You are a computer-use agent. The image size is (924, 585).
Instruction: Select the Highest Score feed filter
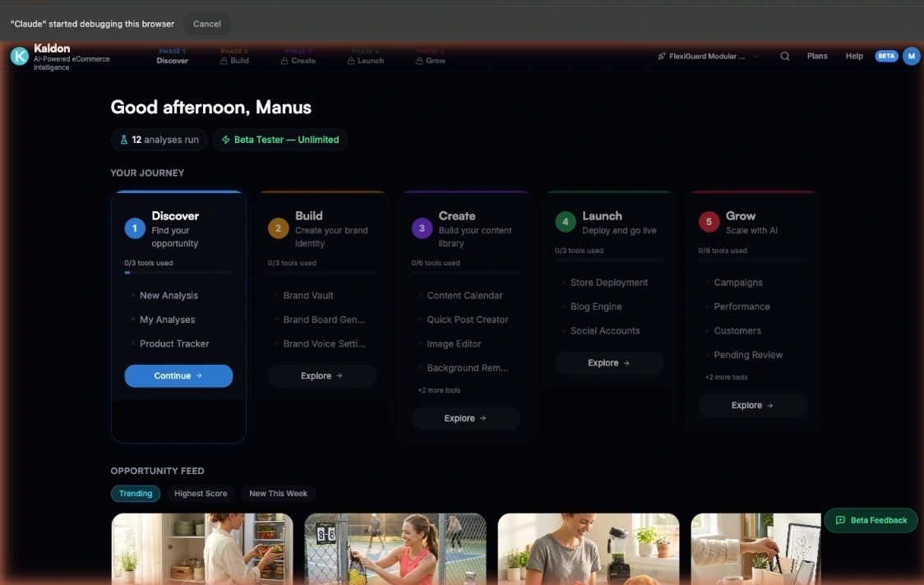[x=201, y=494]
